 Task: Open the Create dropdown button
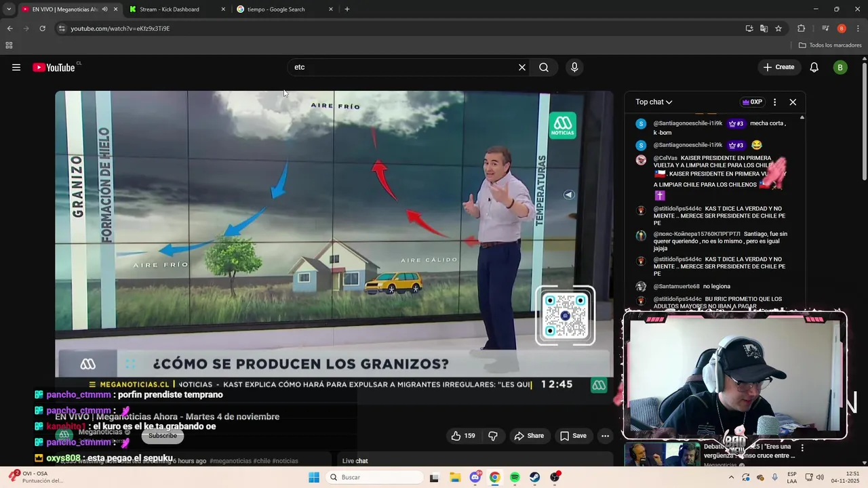[778, 67]
